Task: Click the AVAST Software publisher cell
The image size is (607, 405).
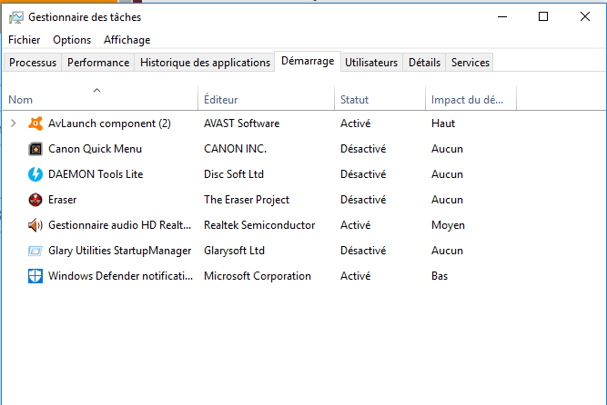Action: 242,124
